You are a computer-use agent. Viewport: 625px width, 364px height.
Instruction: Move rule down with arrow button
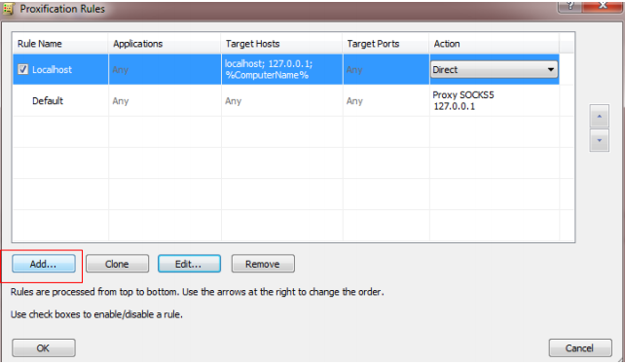coord(599,140)
